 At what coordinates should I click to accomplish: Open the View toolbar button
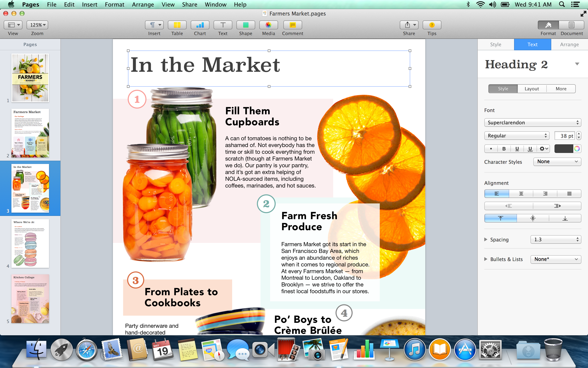(x=13, y=25)
